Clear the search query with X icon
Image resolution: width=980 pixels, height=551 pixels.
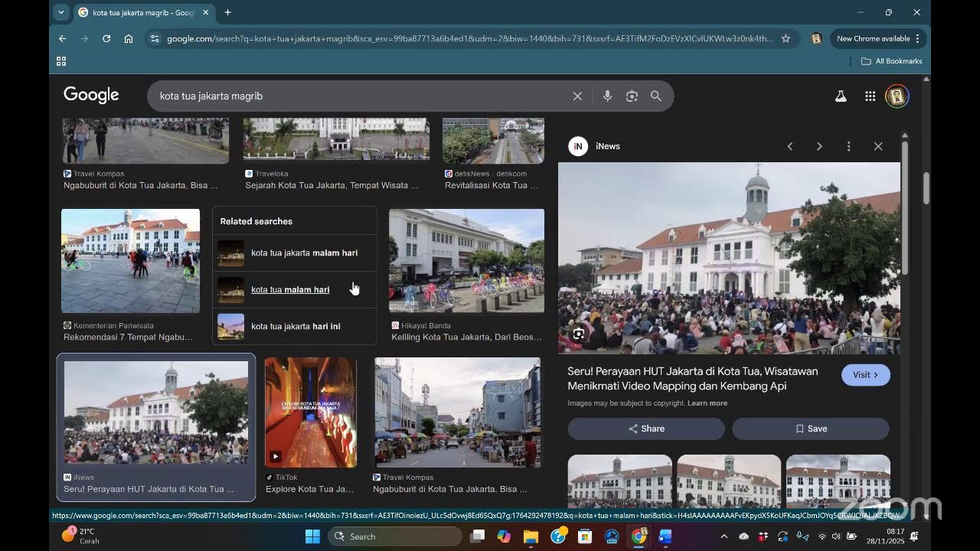click(577, 96)
